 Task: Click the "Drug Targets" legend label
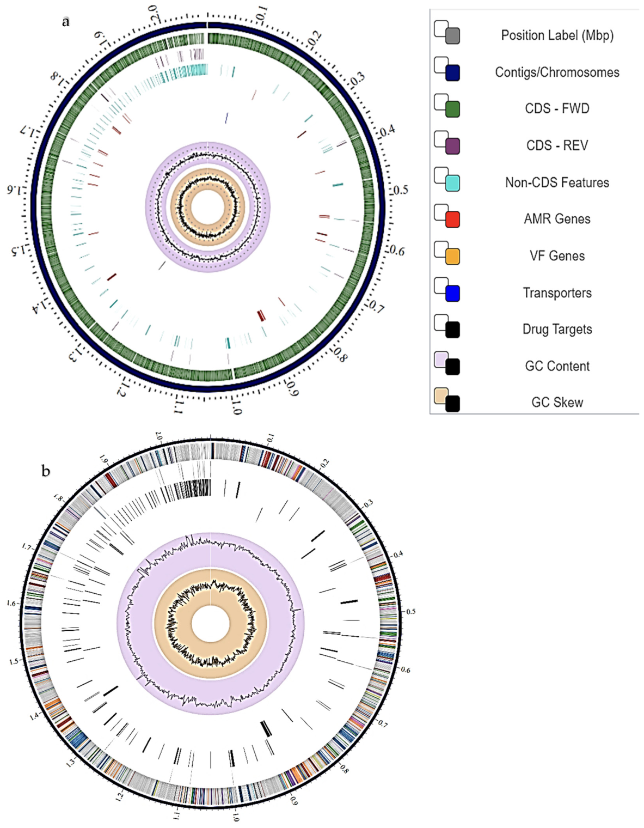(x=557, y=330)
